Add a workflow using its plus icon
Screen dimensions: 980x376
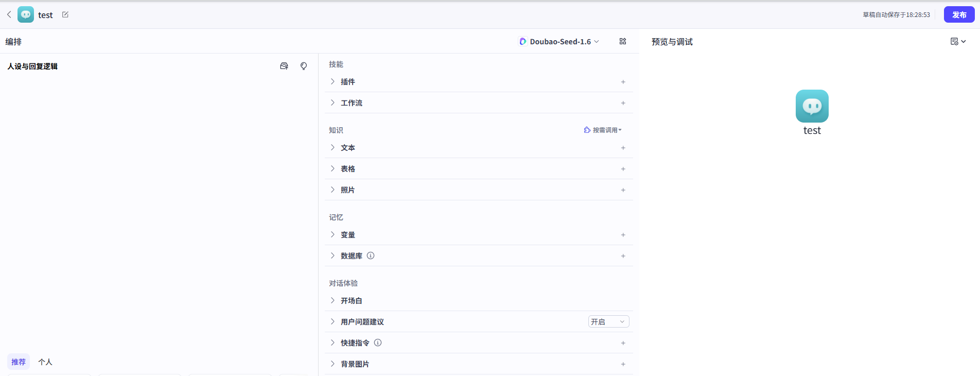[x=623, y=103]
